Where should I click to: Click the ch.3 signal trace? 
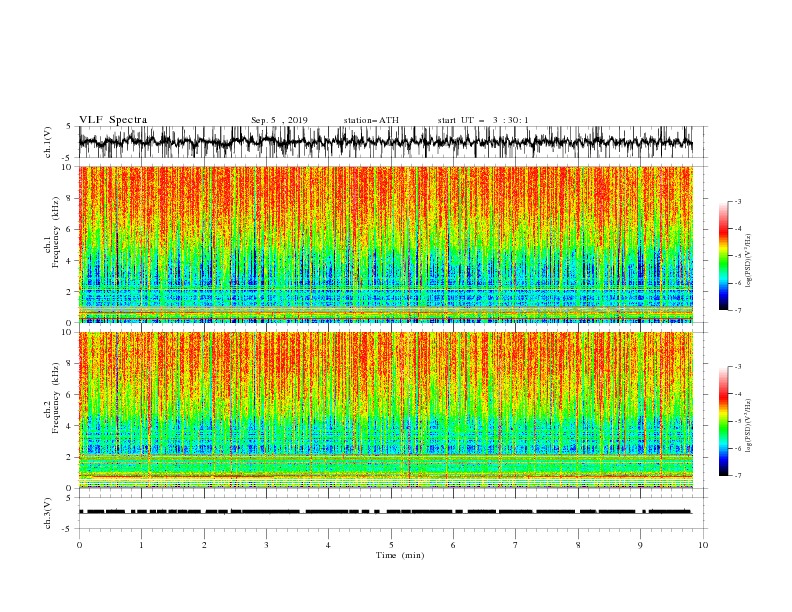[x=386, y=512]
